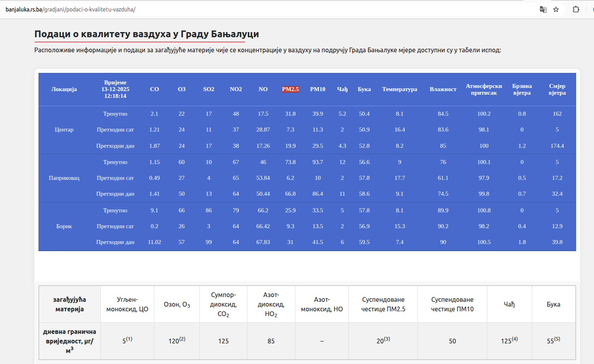
Task: Click Паприковац previous day PM10 value 86.4
Action: (x=318, y=194)
